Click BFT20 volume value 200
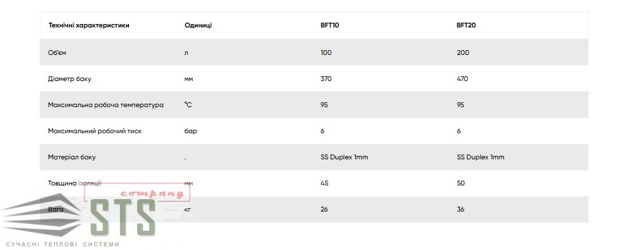This screenshot has height=250, width=644. [x=463, y=53]
